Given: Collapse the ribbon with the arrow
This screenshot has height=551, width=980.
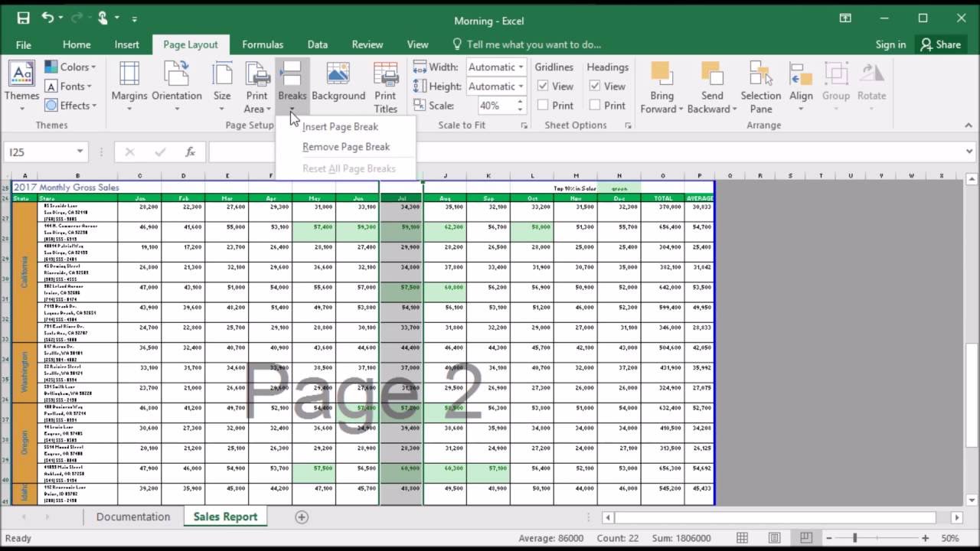Looking at the screenshot, I should 969,126.
